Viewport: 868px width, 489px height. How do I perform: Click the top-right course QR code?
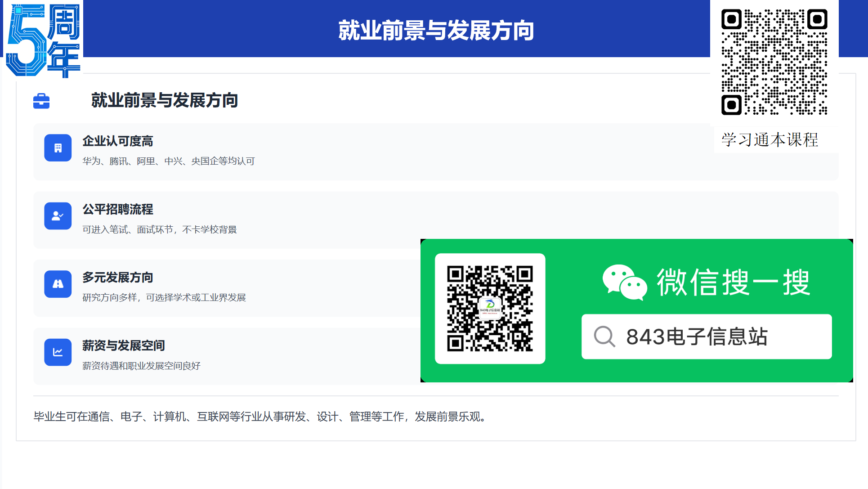click(774, 62)
